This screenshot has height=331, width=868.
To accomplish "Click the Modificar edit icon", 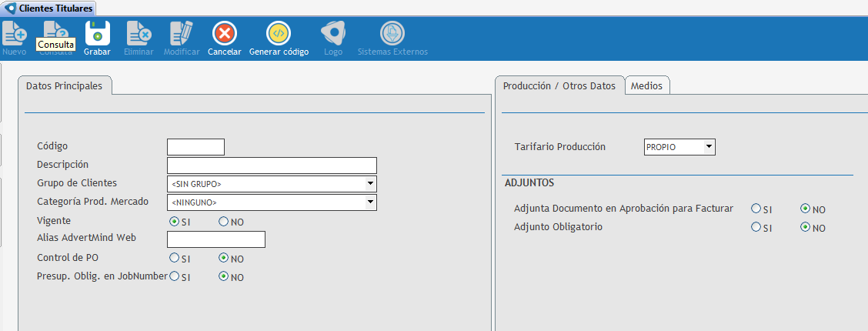I will (x=182, y=34).
